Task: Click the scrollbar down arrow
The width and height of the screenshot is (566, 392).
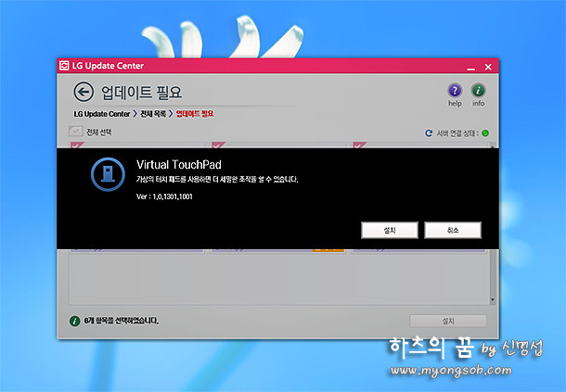Action: (493, 300)
